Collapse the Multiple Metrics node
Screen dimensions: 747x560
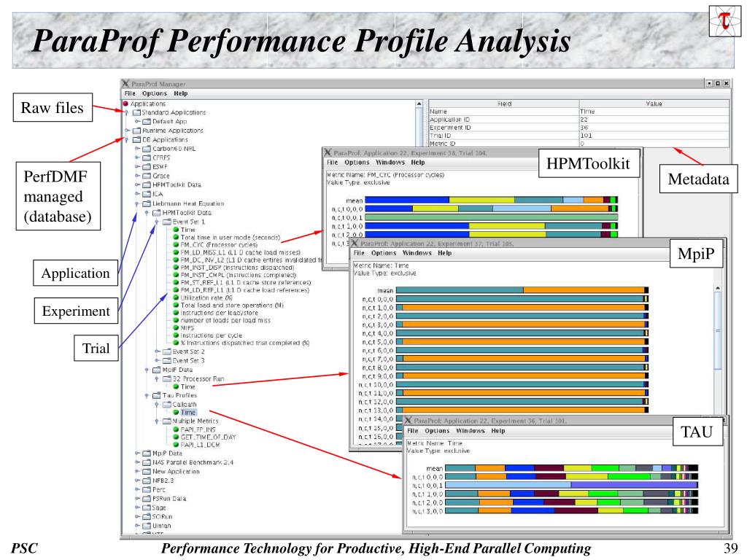[157, 421]
